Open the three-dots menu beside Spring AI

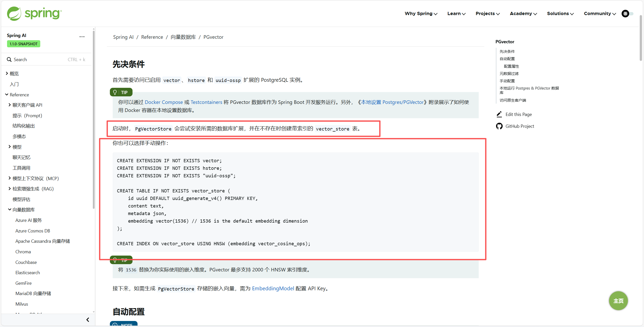[x=82, y=37]
